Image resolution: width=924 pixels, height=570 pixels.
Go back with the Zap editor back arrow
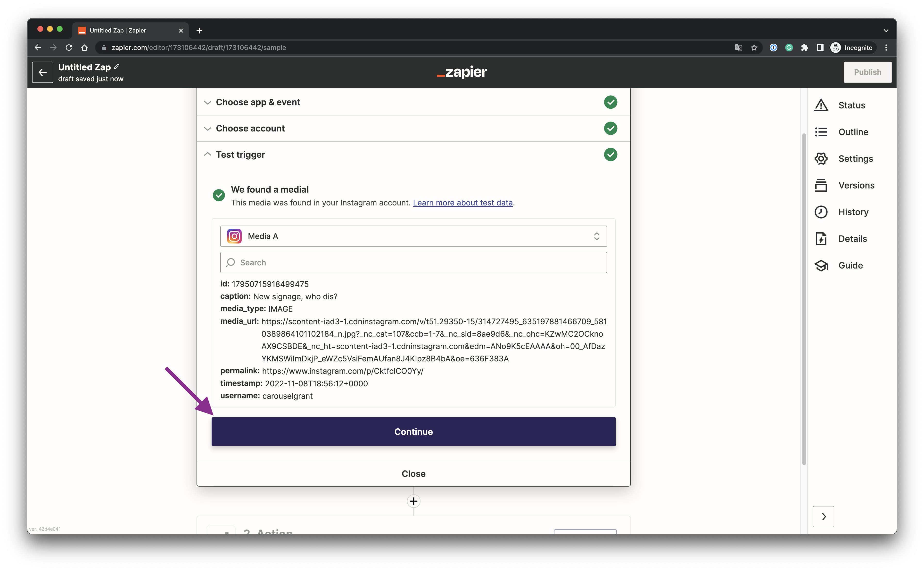click(x=43, y=72)
